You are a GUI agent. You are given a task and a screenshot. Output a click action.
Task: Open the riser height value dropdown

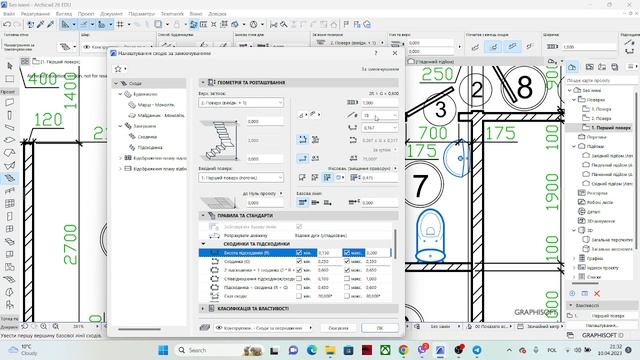(380, 128)
